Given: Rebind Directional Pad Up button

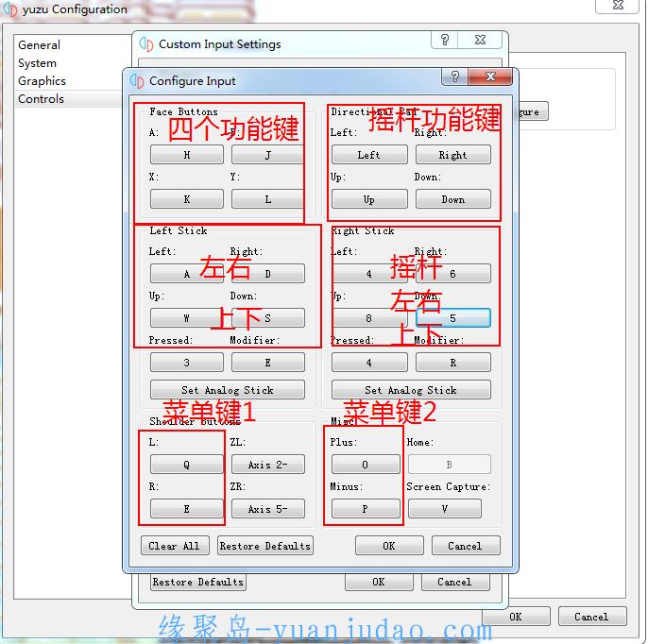Looking at the screenshot, I should (369, 199).
